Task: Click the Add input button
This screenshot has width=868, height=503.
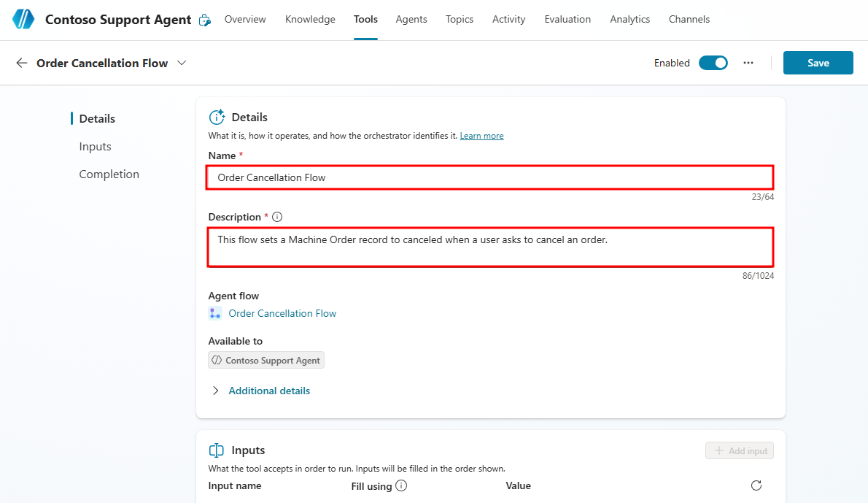Action: click(x=740, y=450)
